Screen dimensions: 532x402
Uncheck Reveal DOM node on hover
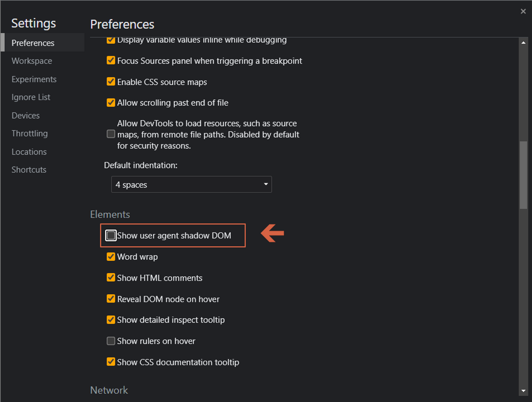tap(111, 299)
